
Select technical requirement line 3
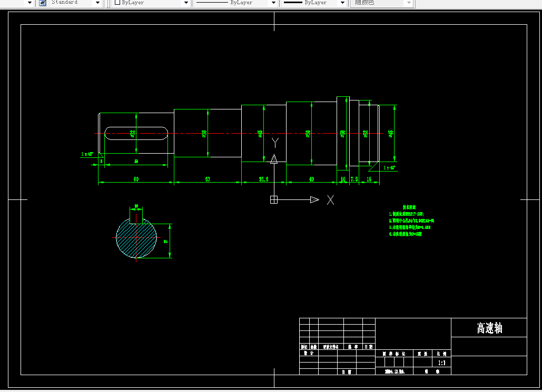410,227
